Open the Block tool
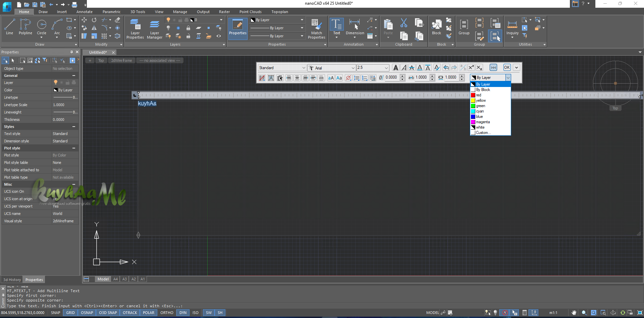 tap(436, 27)
